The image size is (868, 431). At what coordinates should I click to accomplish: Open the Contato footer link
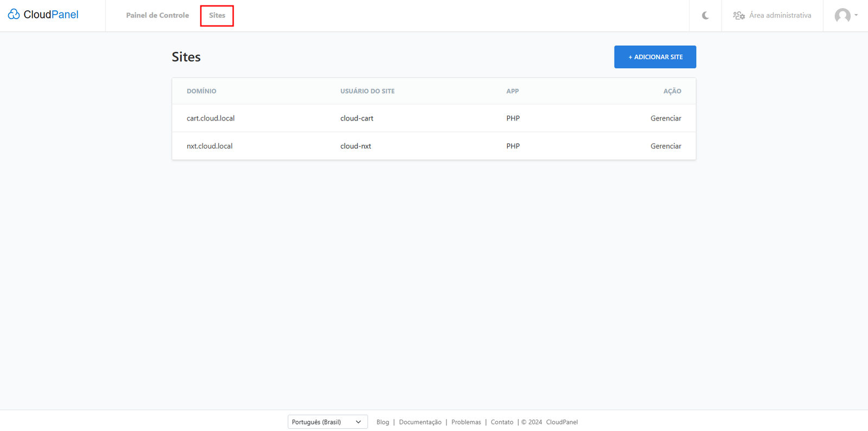[502, 422]
